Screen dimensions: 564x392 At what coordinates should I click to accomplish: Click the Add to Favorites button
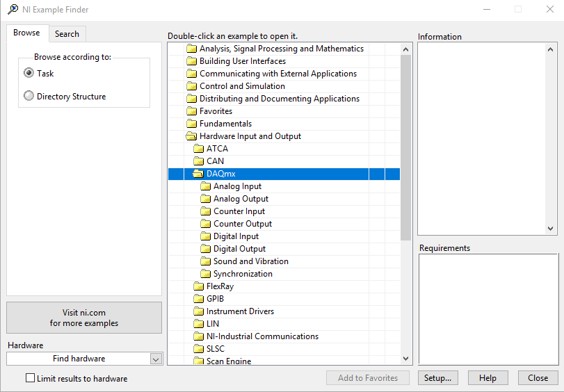368,378
